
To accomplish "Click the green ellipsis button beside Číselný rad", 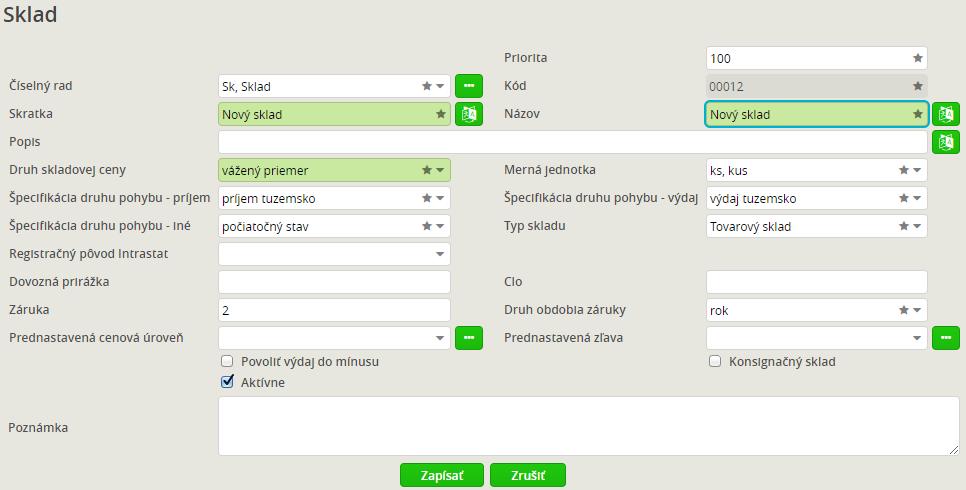I will point(469,86).
